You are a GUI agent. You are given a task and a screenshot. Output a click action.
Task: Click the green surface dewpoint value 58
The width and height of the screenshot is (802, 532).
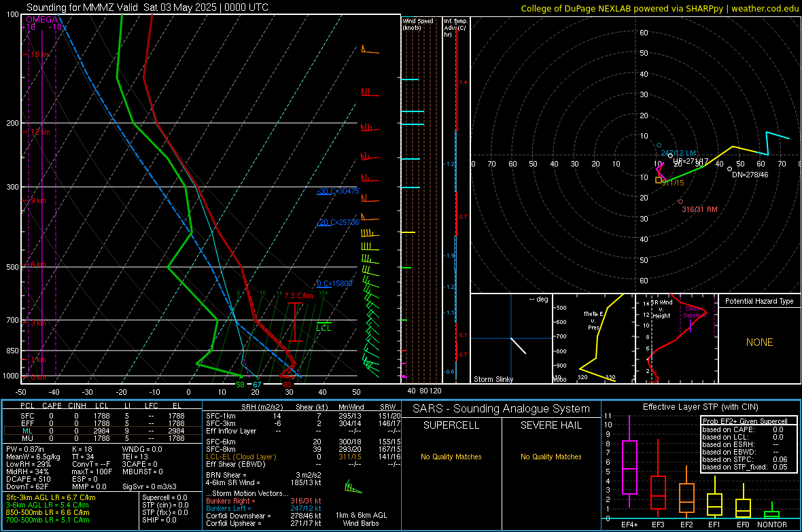240,385
